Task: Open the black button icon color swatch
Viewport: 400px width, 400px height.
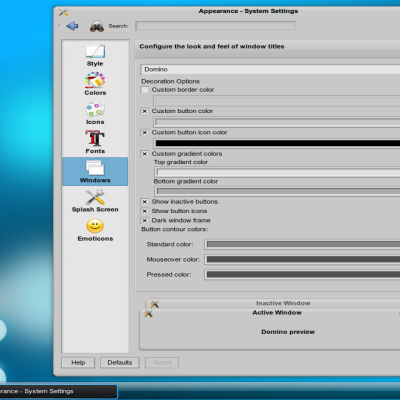Action: [277, 143]
